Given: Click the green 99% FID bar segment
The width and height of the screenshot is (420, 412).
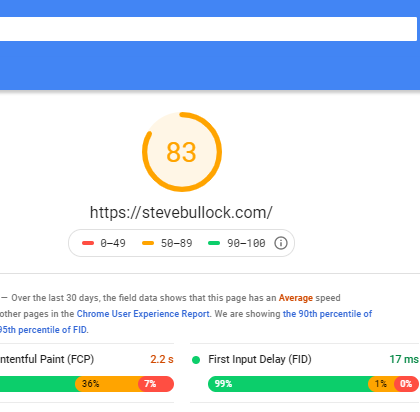Looking at the screenshot, I should click(288, 384).
